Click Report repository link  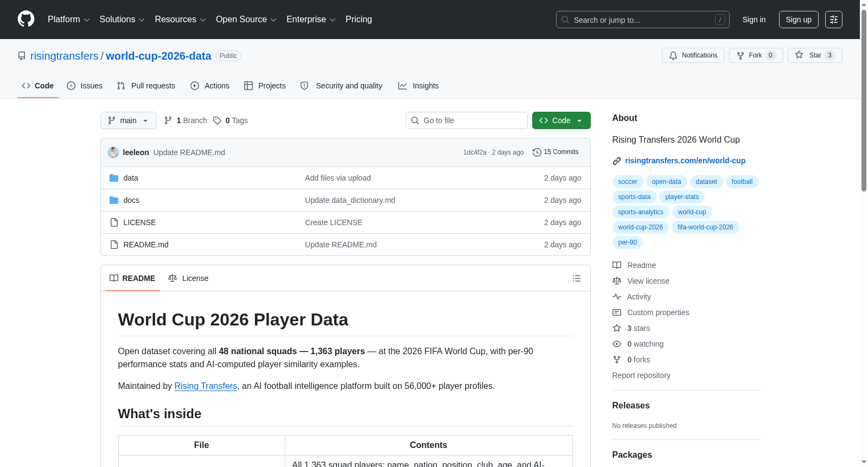point(641,375)
